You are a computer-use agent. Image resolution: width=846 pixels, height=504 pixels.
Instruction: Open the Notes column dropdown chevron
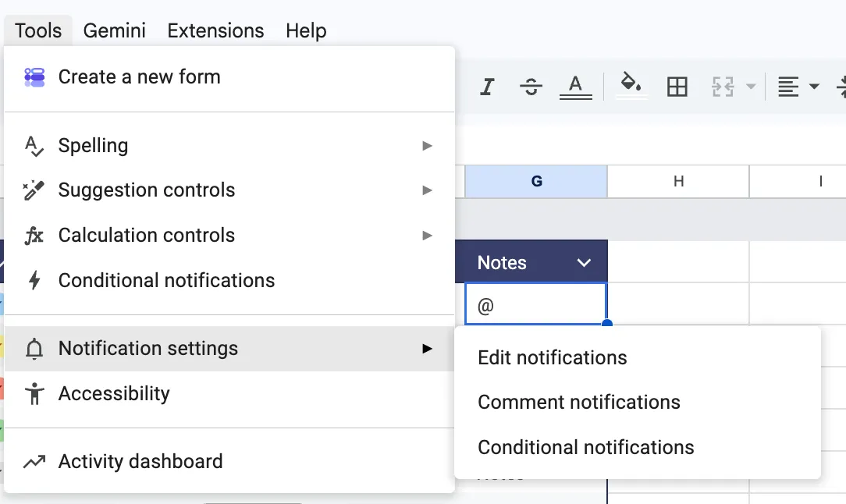coord(584,263)
